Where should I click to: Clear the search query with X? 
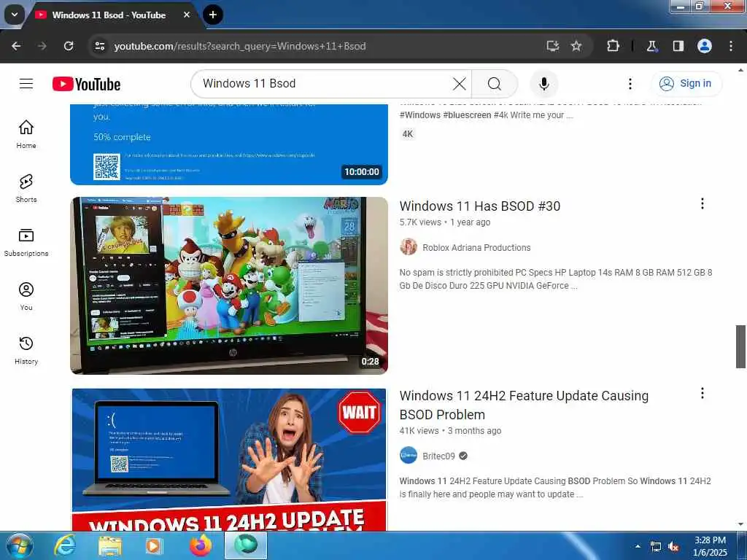tap(460, 84)
